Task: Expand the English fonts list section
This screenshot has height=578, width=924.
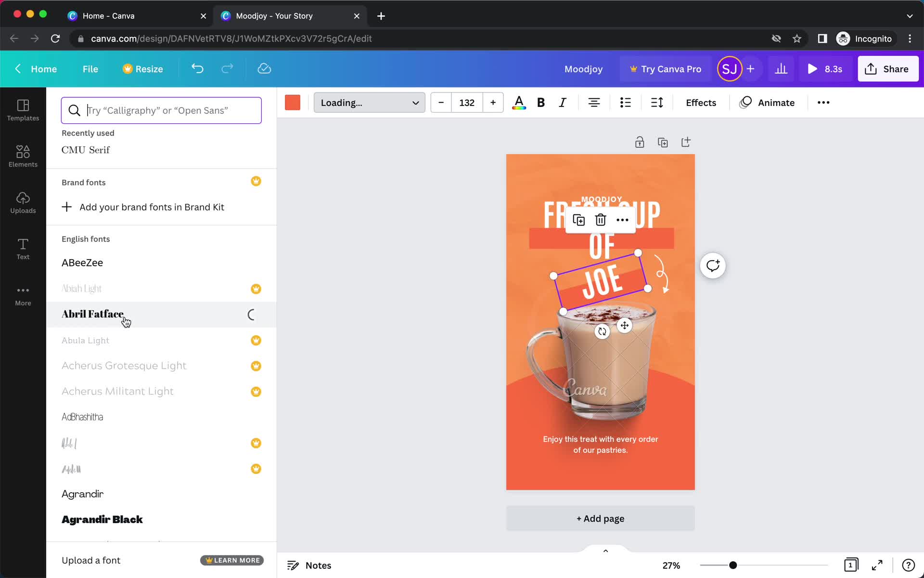Action: tap(86, 238)
